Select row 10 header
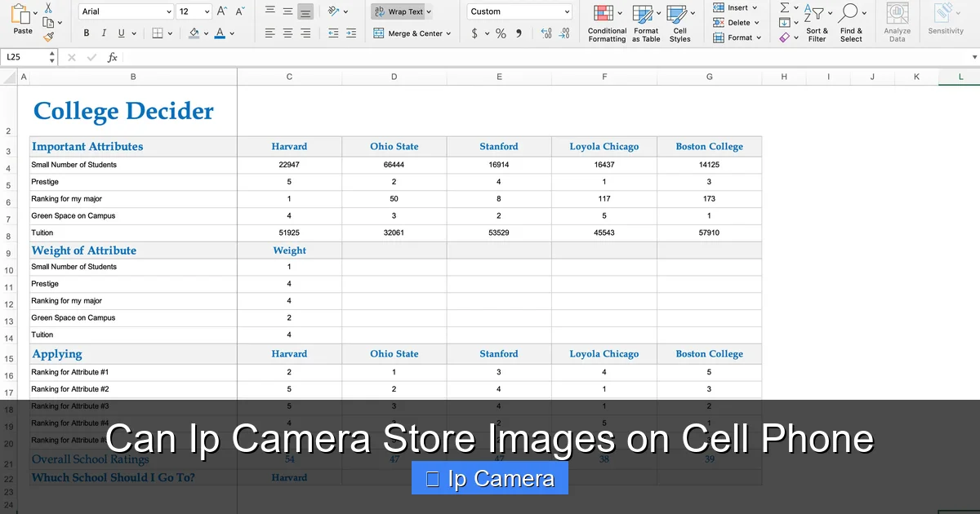Image resolution: width=980 pixels, height=514 pixels. (x=8, y=270)
